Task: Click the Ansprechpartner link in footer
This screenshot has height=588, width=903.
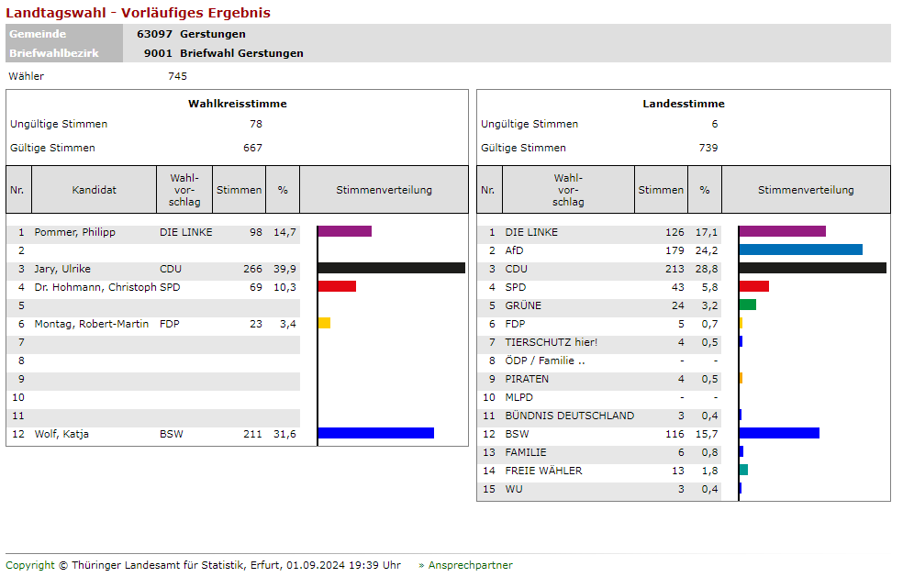Action: 470,565
